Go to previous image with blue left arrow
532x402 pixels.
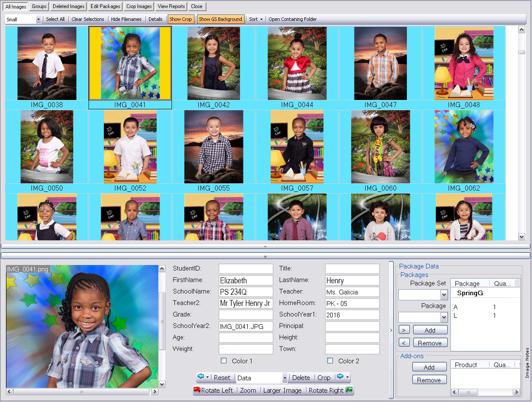point(201,377)
